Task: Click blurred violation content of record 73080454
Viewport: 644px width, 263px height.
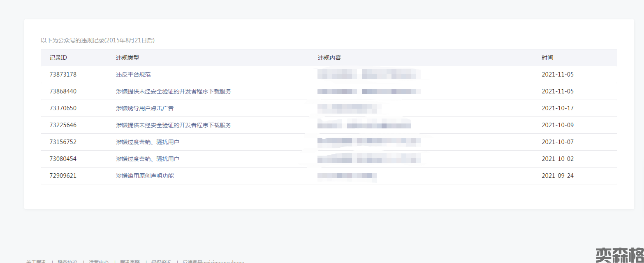Action: point(369,159)
